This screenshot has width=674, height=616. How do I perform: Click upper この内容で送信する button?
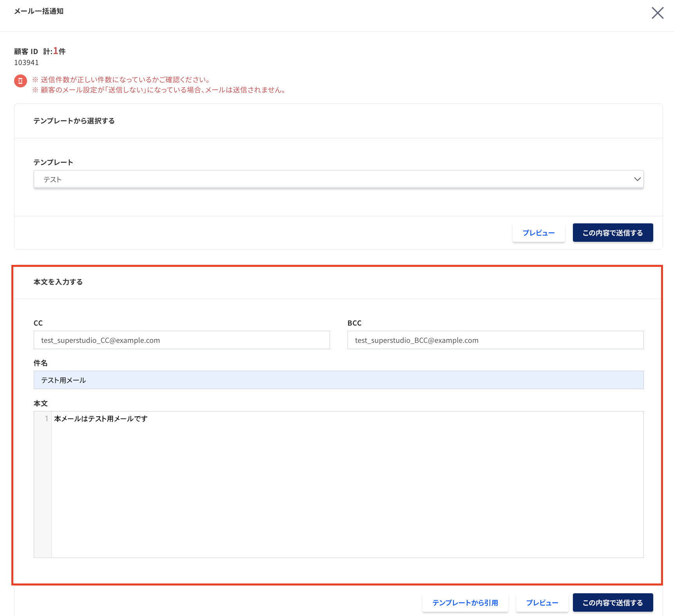613,233
